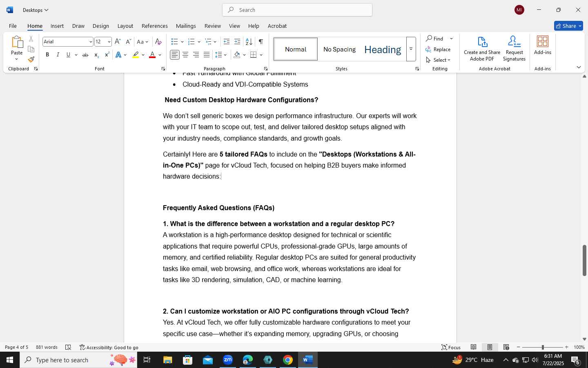Open the Paragraph settings dialog launcher

tap(265, 69)
